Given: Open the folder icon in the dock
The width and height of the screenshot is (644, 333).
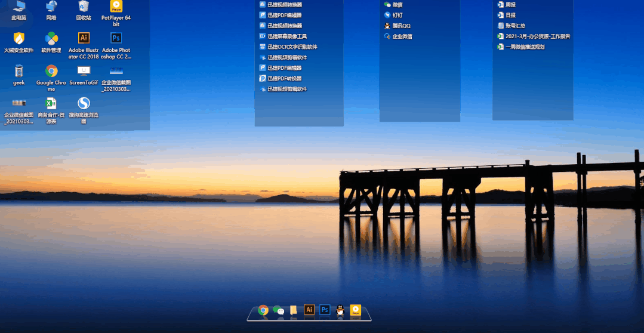Looking at the screenshot, I should click(x=294, y=310).
